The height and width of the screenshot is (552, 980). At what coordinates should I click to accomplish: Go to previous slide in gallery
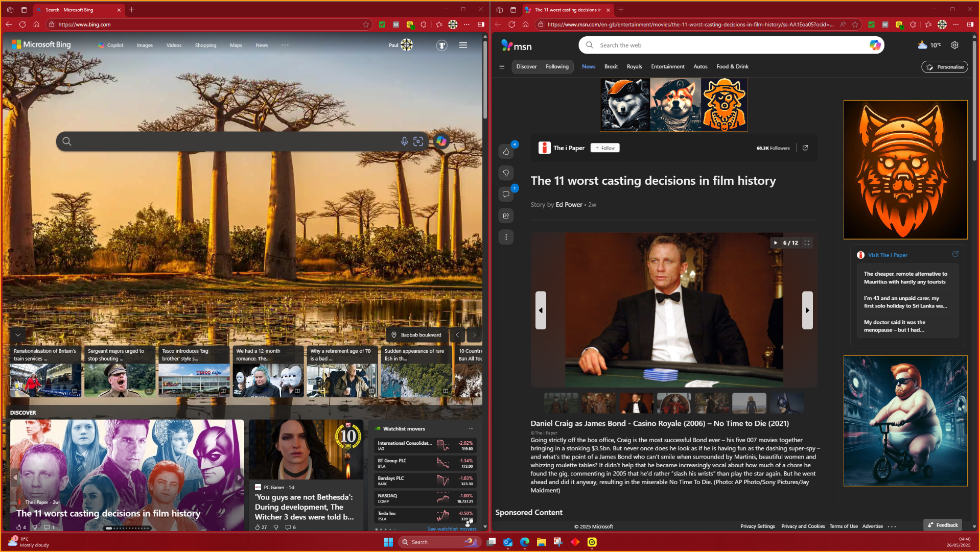[541, 310]
